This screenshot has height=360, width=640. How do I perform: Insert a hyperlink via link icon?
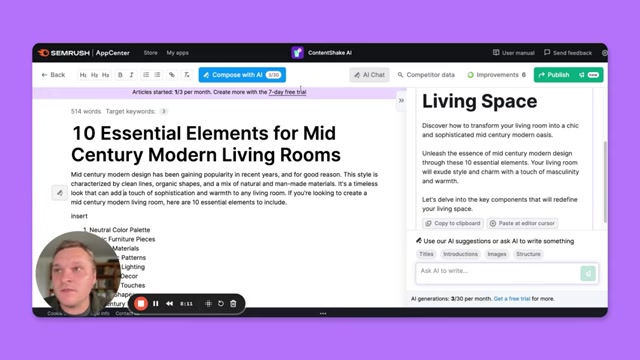tap(172, 75)
